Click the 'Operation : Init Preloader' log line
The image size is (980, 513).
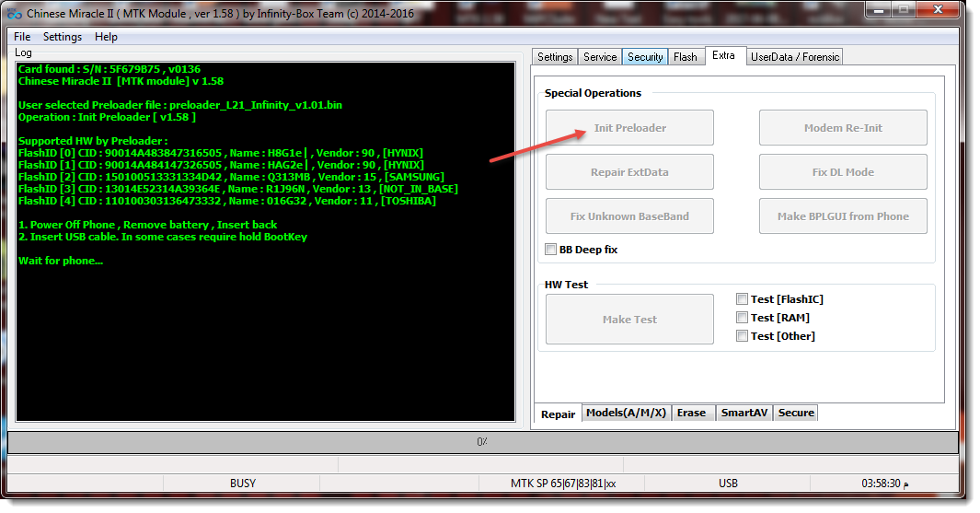tap(107, 117)
